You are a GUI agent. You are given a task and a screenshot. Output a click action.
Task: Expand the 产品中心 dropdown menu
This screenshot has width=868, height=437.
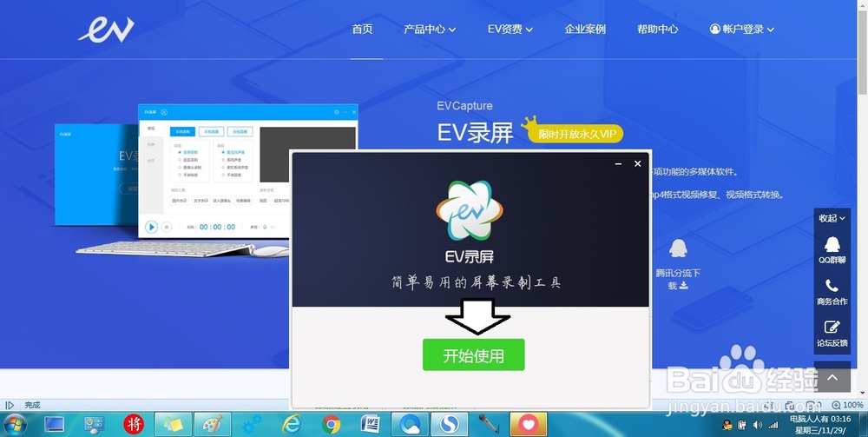click(430, 30)
